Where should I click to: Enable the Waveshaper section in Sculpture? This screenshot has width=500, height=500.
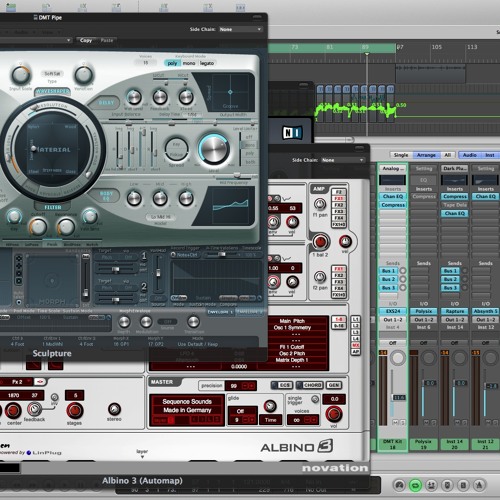52,91
